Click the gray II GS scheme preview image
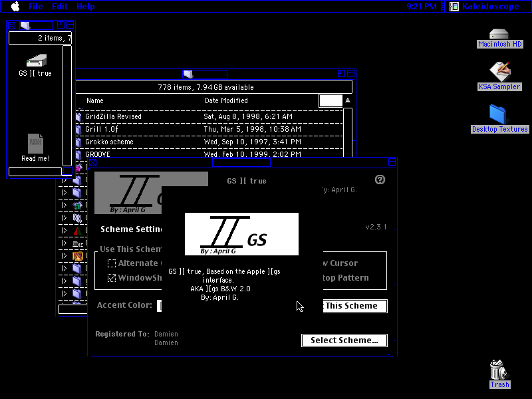The width and height of the screenshot is (532, 399). (x=128, y=193)
